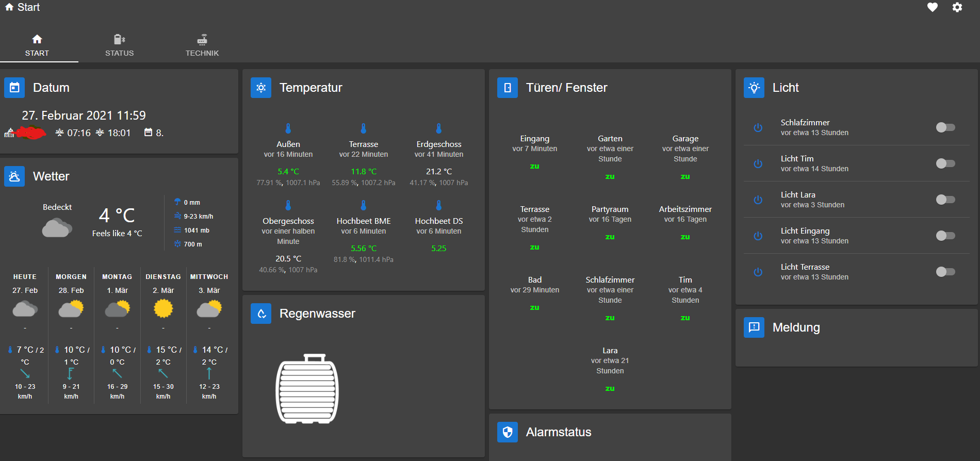The width and height of the screenshot is (980, 461).
Task: Click the Garage door status entry
Action: pyautogui.click(x=685, y=157)
